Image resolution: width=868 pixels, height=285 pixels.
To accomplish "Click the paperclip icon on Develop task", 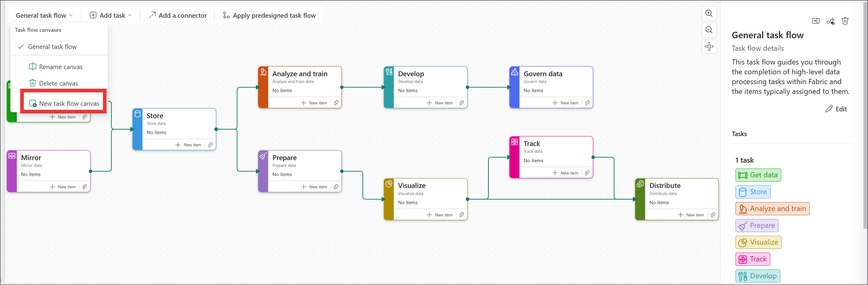I will (461, 103).
